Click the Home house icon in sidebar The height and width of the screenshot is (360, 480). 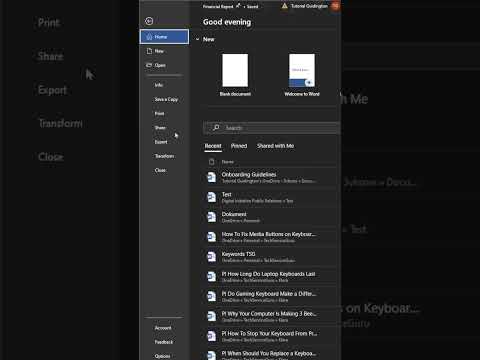(149, 37)
